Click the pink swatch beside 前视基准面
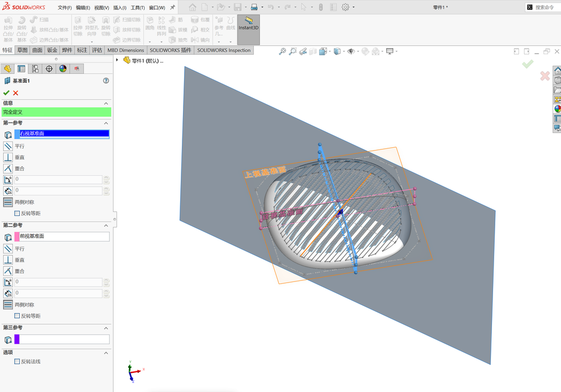561x392 pixels. 17,236
